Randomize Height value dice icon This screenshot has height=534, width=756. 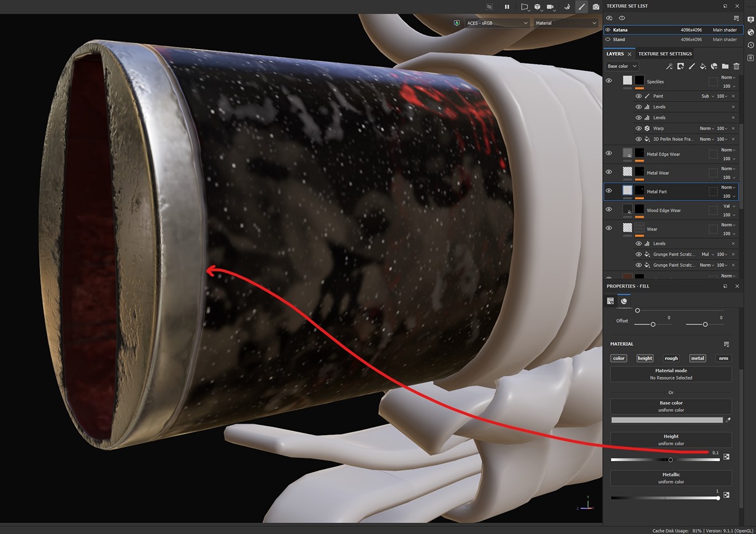[x=727, y=457]
